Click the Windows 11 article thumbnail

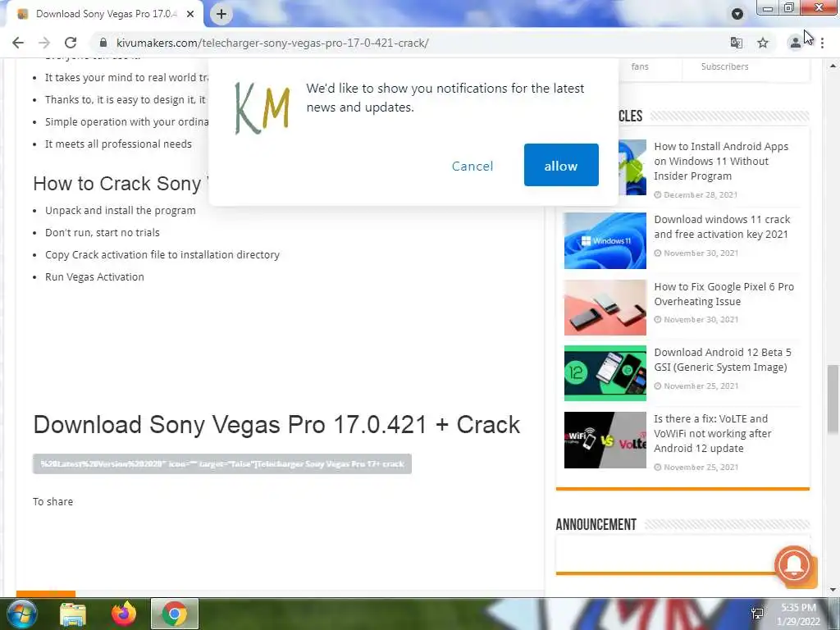point(605,240)
